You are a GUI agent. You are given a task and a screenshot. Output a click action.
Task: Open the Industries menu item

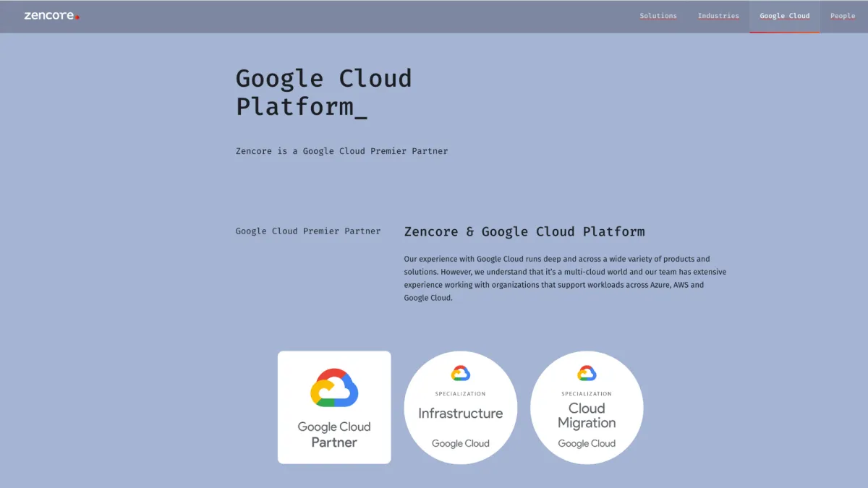[x=718, y=16]
